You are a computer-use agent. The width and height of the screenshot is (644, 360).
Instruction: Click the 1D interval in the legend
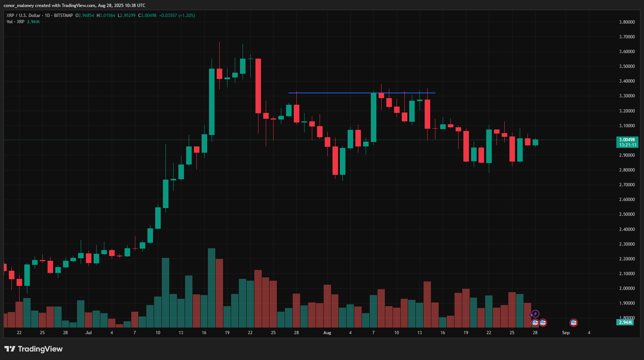(47, 15)
